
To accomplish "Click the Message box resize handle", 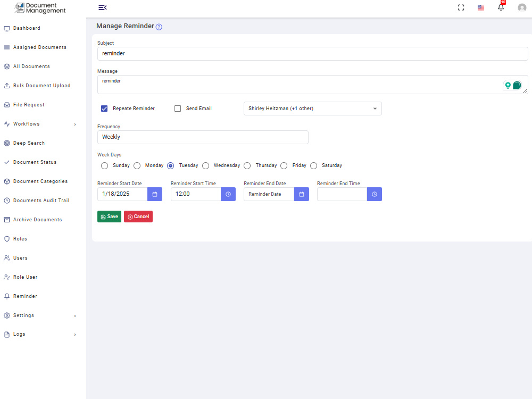I will pos(525,91).
